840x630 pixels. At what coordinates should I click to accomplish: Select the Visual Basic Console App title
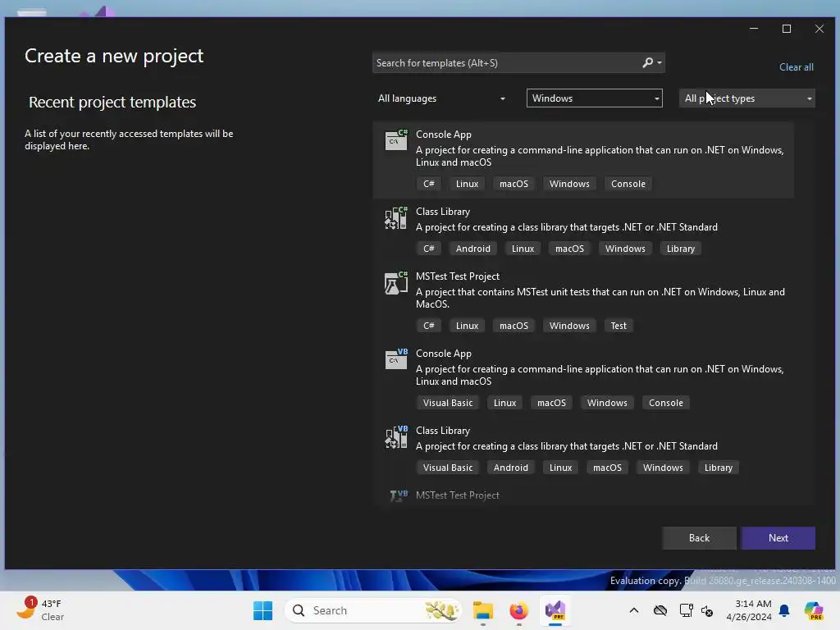pyautogui.click(x=444, y=354)
